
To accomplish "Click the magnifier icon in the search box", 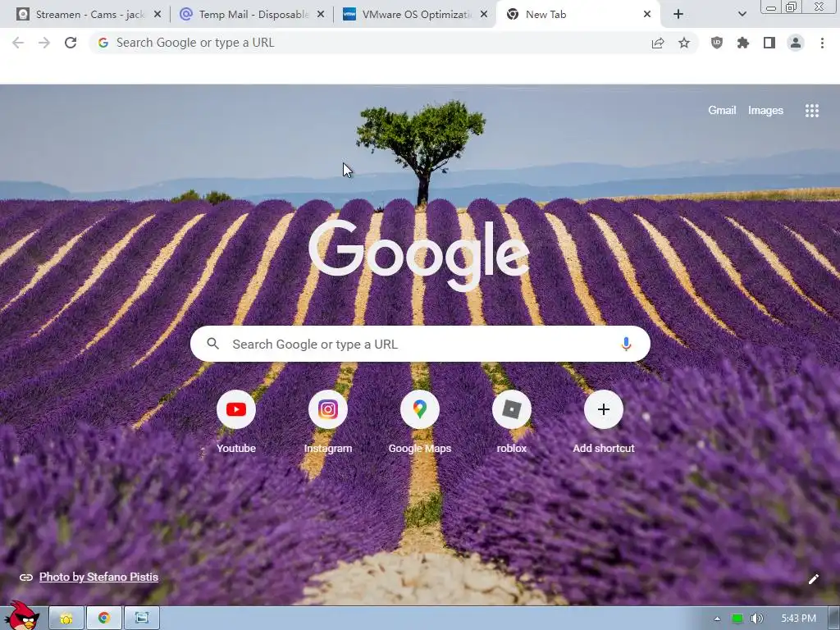I will pyautogui.click(x=212, y=344).
